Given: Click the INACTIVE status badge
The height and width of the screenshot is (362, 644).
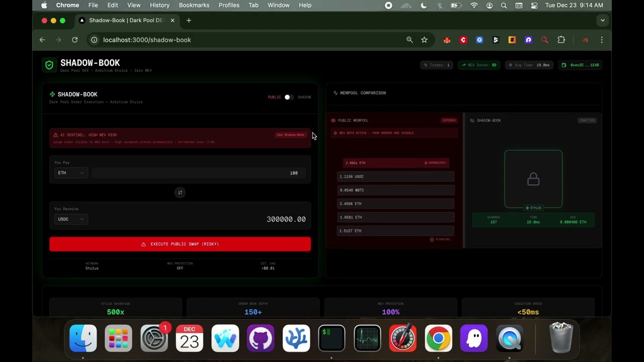Looking at the screenshot, I should pyautogui.click(x=587, y=121).
